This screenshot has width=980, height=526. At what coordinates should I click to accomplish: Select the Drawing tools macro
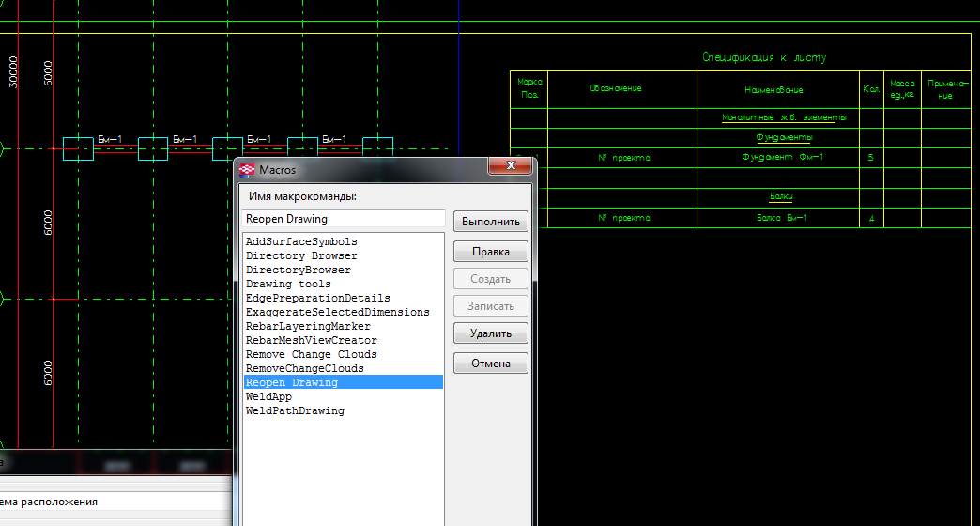coord(288,284)
